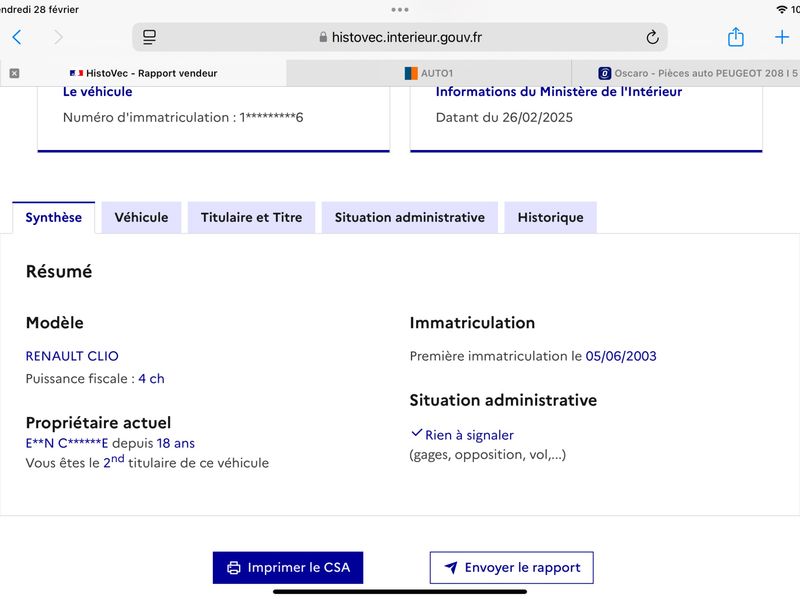800x600 pixels.
Task: Tap the forward navigation arrow
Action: coord(59,37)
